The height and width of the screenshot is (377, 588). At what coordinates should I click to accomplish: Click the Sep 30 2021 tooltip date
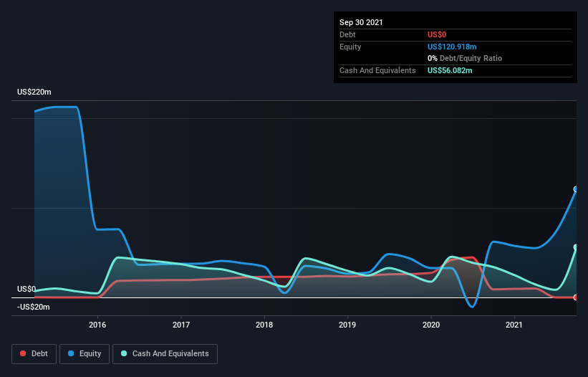click(361, 22)
